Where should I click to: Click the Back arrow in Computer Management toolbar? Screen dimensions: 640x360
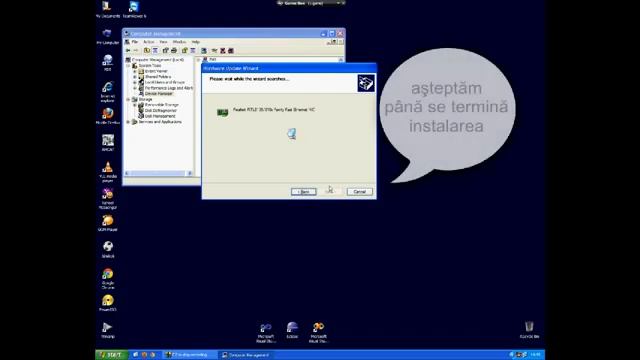128,51
